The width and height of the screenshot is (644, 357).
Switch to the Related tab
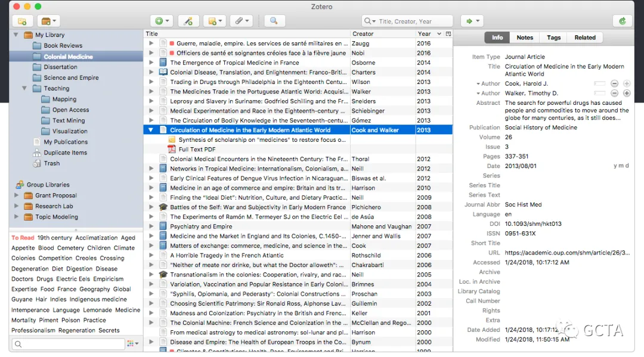[585, 38]
